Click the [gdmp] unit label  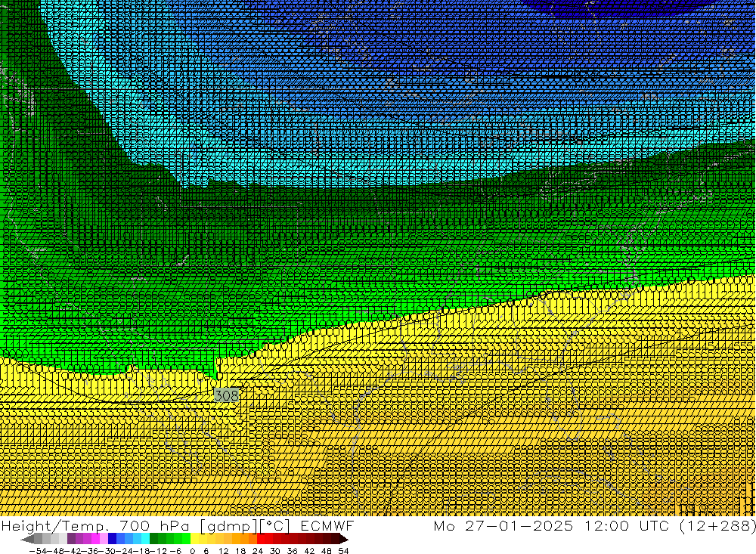coord(228,526)
